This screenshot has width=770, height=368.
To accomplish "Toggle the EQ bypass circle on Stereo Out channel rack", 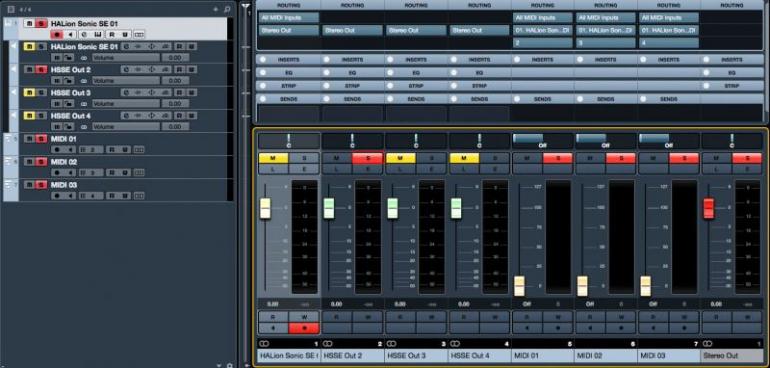I will [x=707, y=73].
